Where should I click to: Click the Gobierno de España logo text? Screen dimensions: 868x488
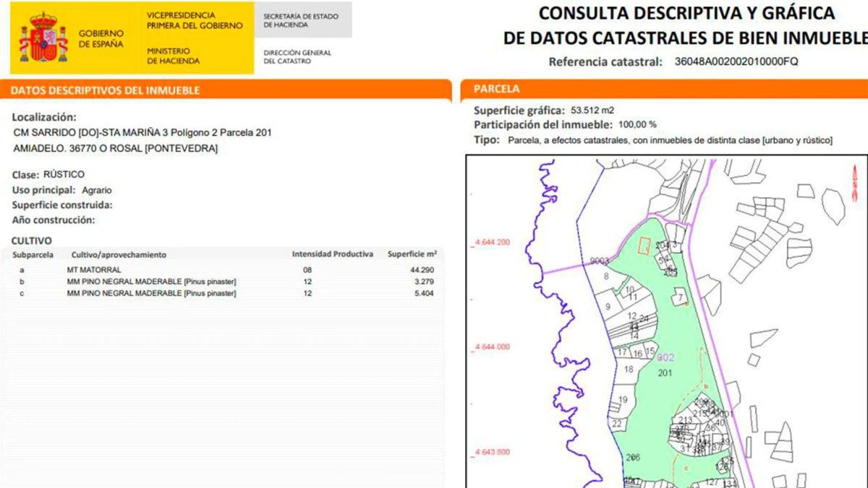coord(101,38)
